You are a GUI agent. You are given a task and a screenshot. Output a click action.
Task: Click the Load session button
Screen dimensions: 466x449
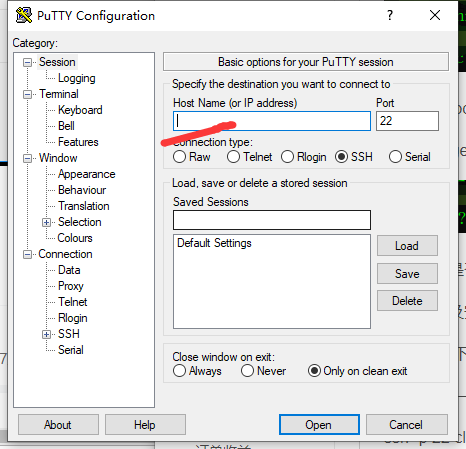tap(407, 246)
